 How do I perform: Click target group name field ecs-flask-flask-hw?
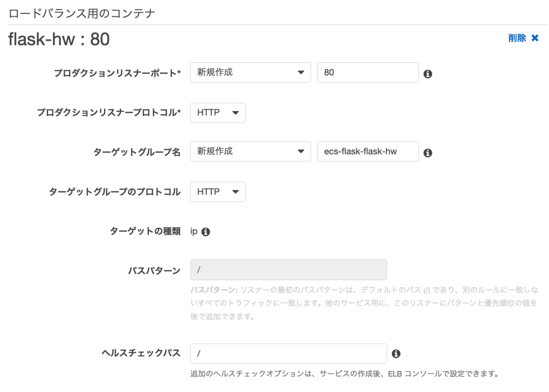click(x=367, y=151)
